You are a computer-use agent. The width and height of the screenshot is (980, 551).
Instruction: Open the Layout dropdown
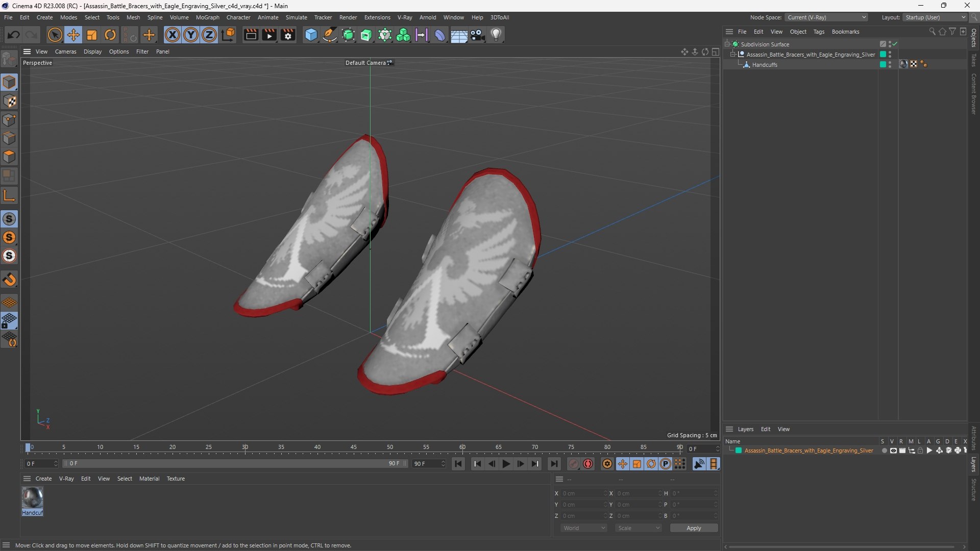click(x=935, y=17)
